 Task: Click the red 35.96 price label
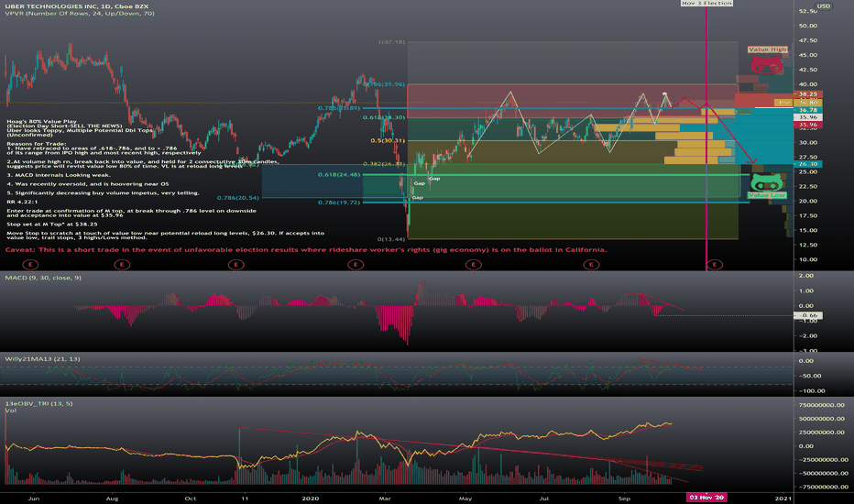(x=807, y=125)
